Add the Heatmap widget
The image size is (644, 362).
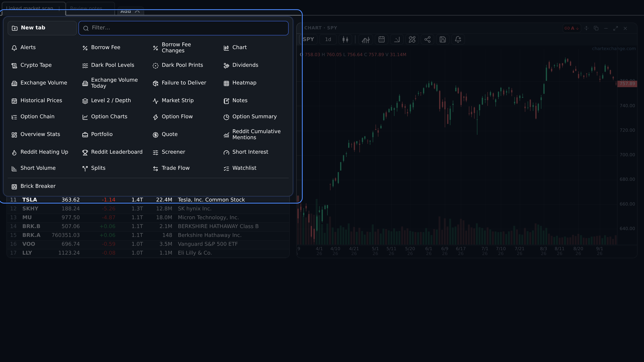(240, 83)
